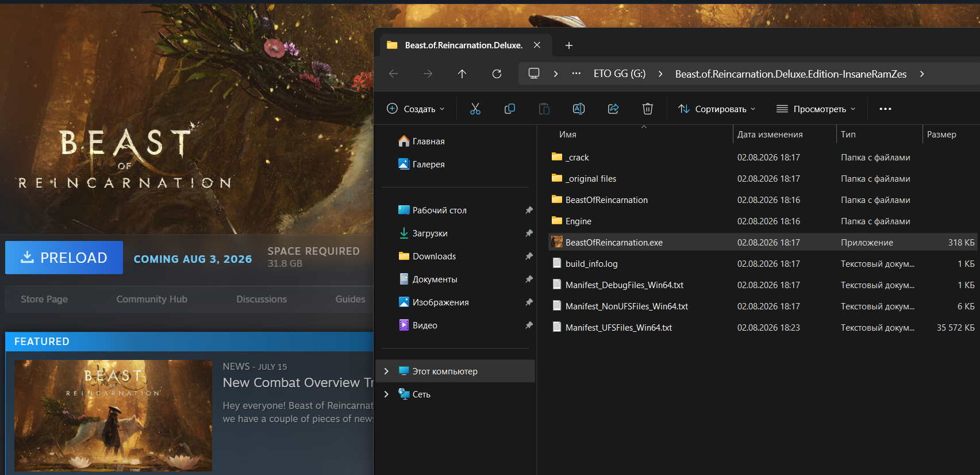This screenshot has height=475, width=980.
Task: Open Загрузки in the navigation pane
Action: [422, 233]
